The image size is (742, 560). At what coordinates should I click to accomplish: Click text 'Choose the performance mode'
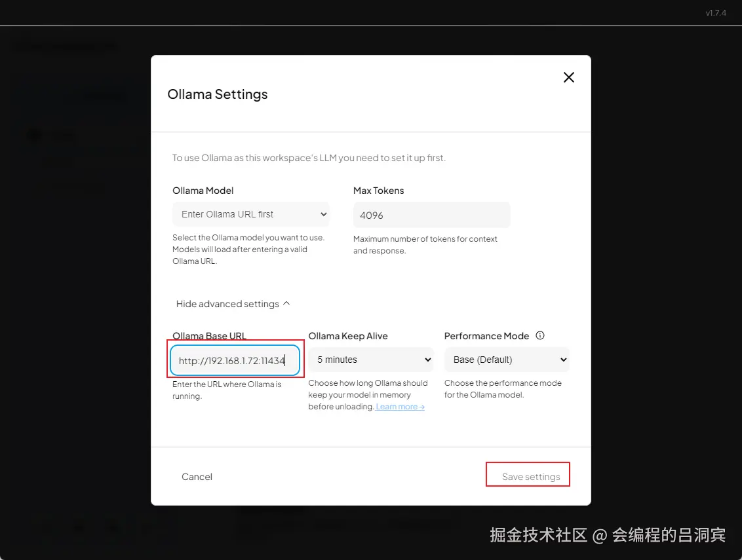[x=503, y=383]
